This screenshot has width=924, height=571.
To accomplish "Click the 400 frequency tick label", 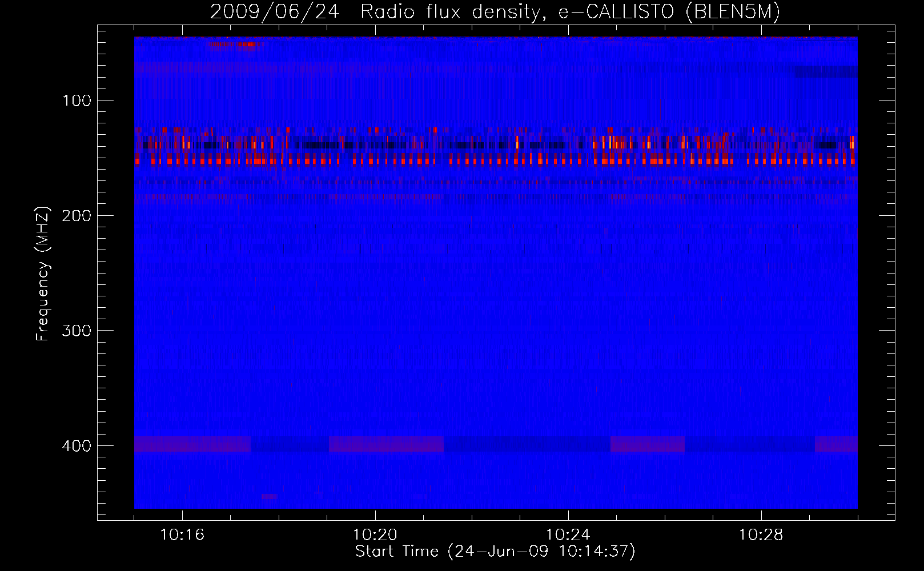I will 77,446.
